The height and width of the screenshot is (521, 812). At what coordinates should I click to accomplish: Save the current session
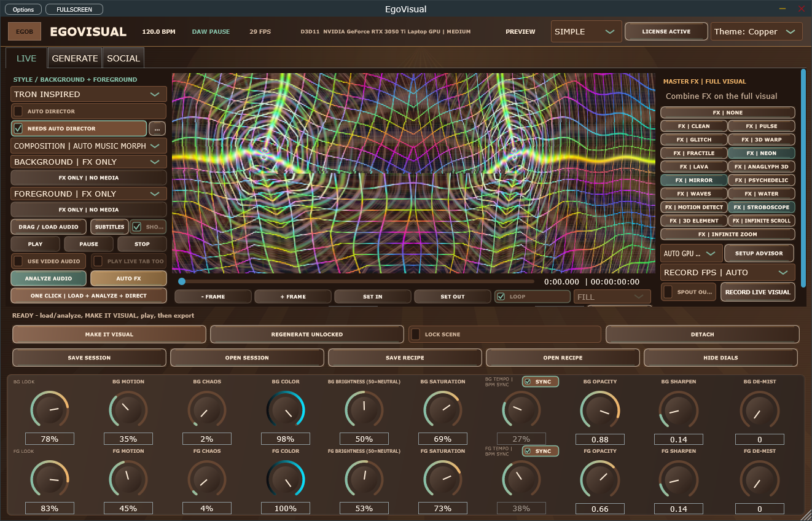(x=89, y=358)
